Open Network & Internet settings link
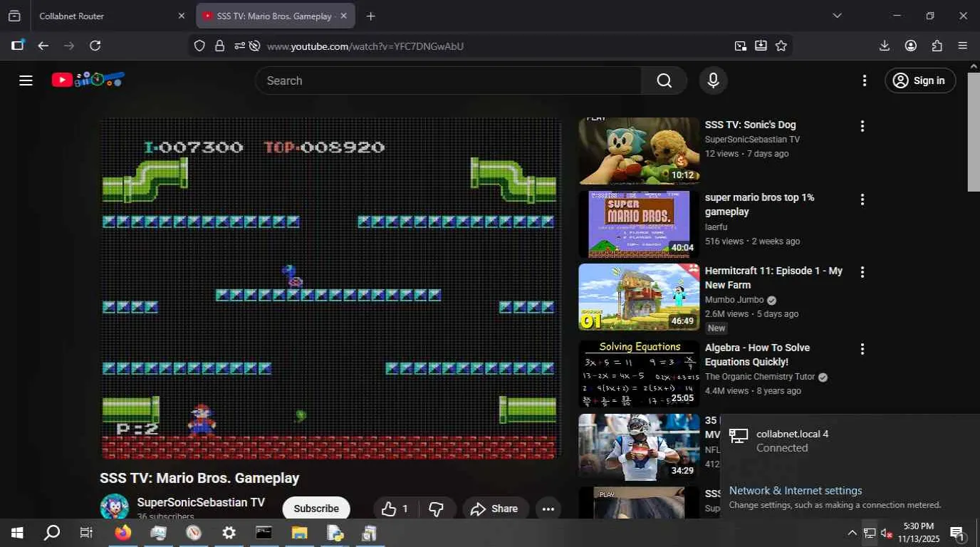 796,491
